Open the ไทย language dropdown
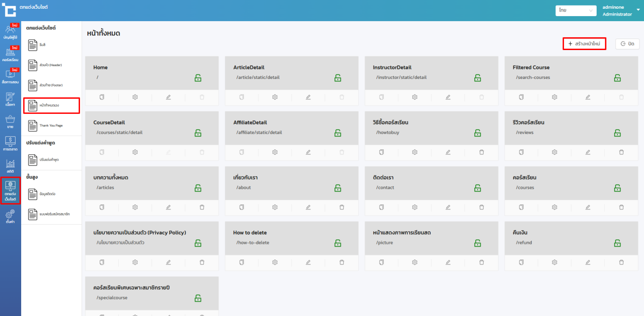This screenshot has height=316, width=644. [x=575, y=10]
